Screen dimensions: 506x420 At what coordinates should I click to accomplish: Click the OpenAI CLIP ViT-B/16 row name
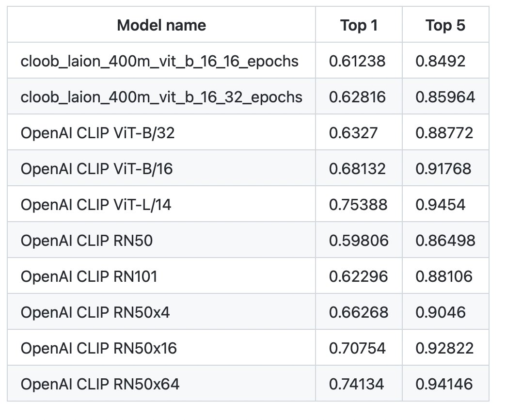pyautogui.click(x=96, y=169)
